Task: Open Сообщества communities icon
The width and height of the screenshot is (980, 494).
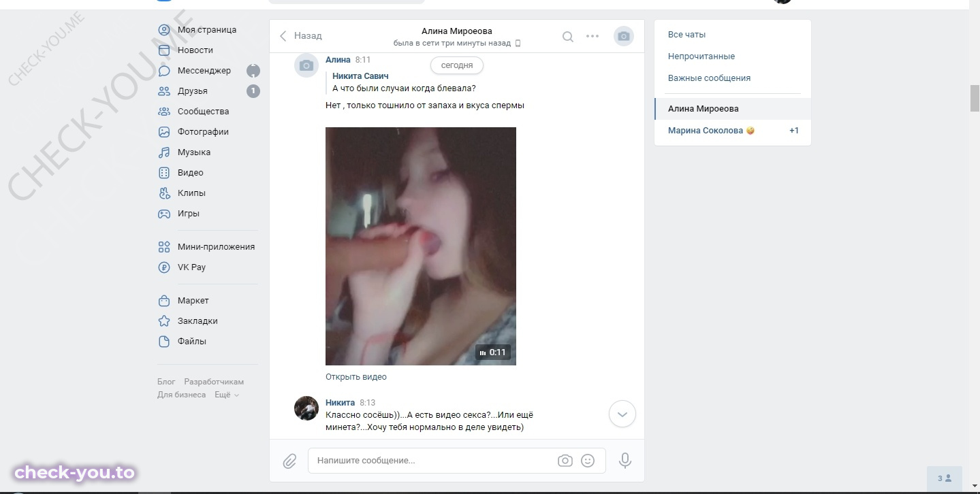Action: point(164,112)
